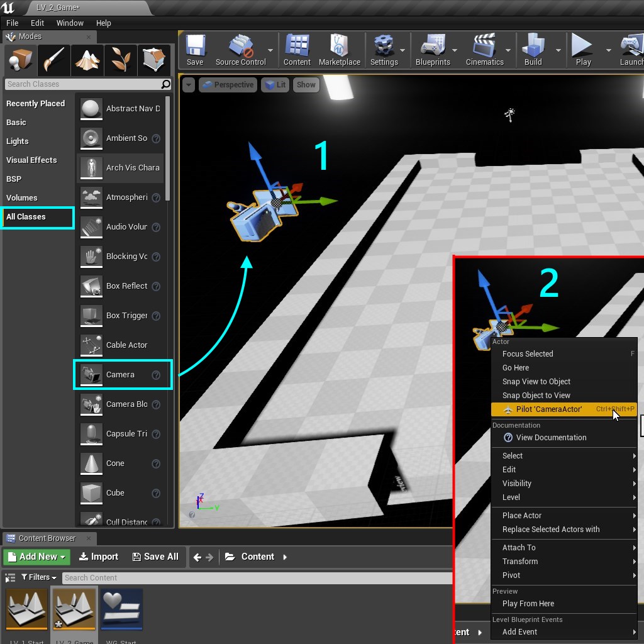Open the Window menu

click(x=70, y=23)
